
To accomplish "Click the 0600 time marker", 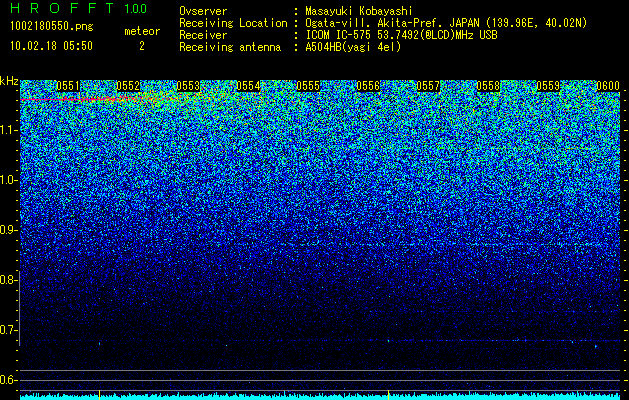I will tap(608, 86).
